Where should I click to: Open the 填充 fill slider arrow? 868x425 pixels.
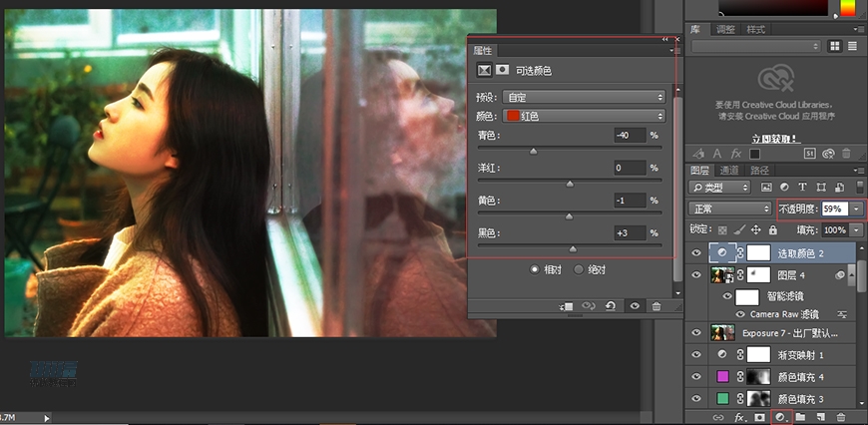point(857,229)
